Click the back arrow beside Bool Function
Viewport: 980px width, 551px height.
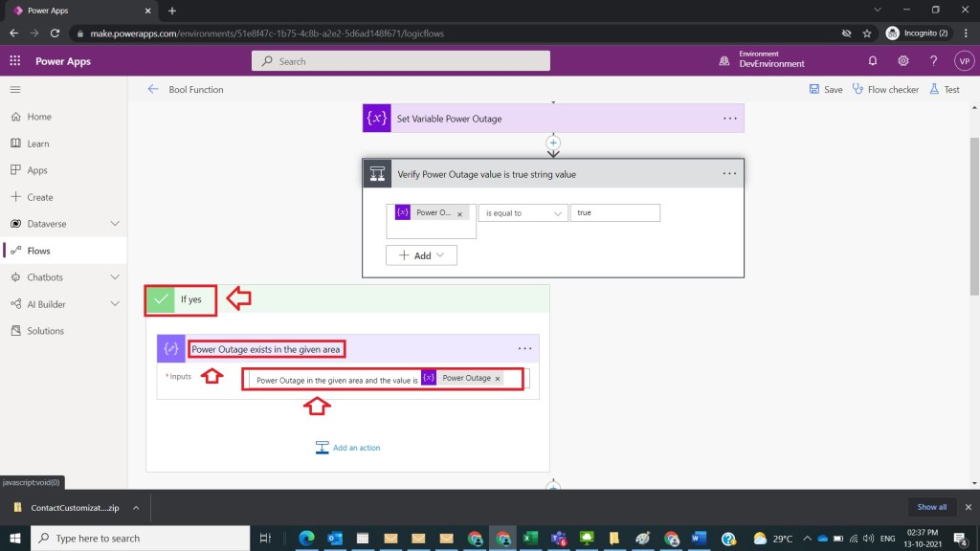(x=152, y=89)
